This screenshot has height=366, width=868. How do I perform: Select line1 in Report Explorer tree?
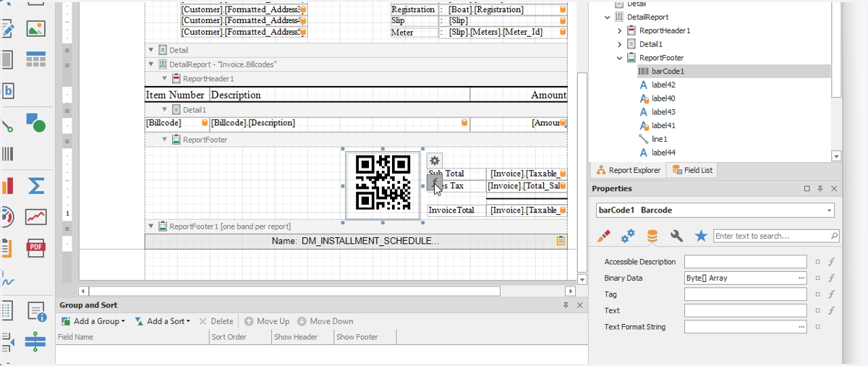tap(659, 139)
